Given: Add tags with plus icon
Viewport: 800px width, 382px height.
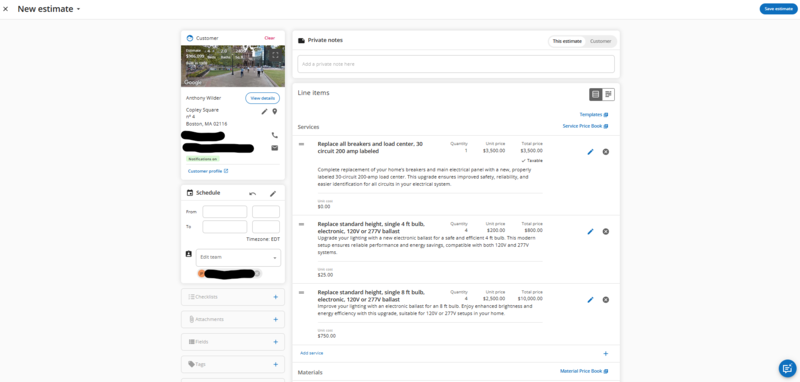Looking at the screenshot, I should [x=276, y=364].
